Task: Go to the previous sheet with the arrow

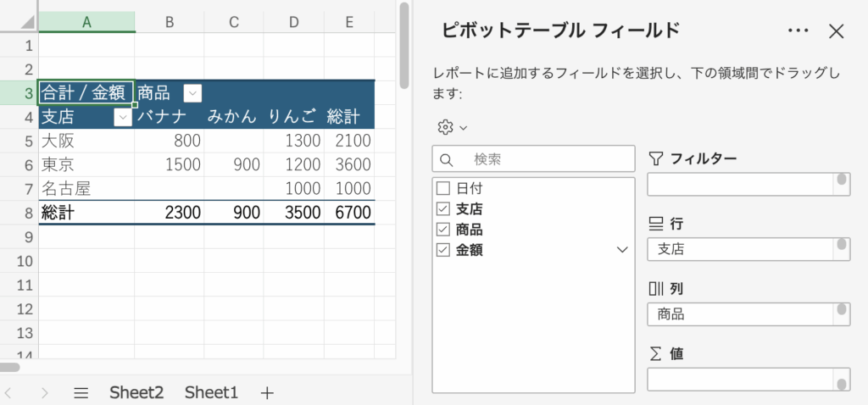Action: [x=9, y=392]
